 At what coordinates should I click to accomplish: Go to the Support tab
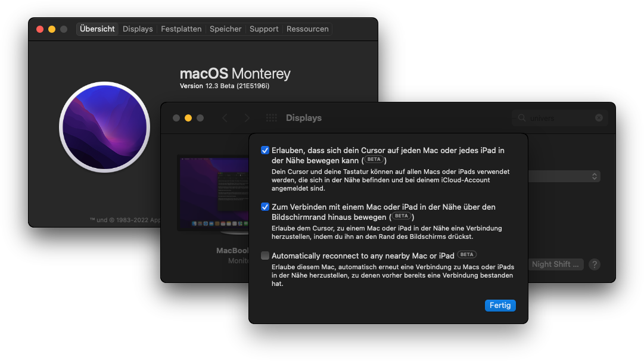pyautogui.click(x=264, y=29)
